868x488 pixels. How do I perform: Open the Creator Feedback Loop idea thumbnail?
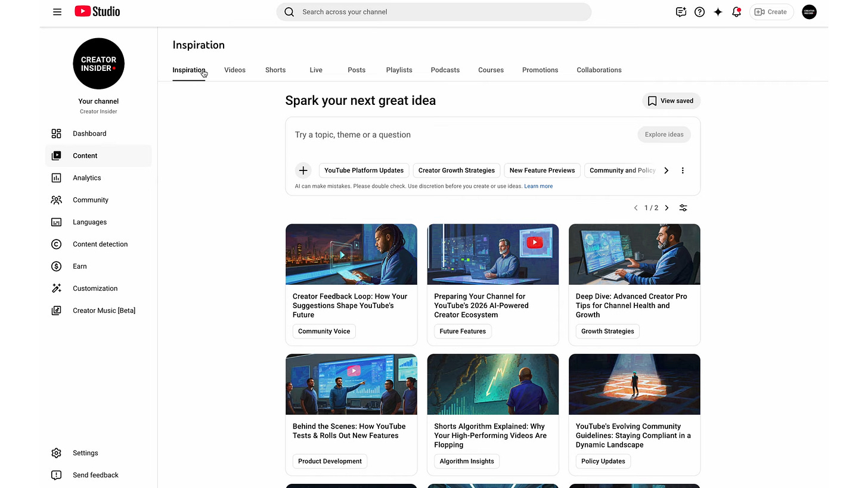coord(351,254)
